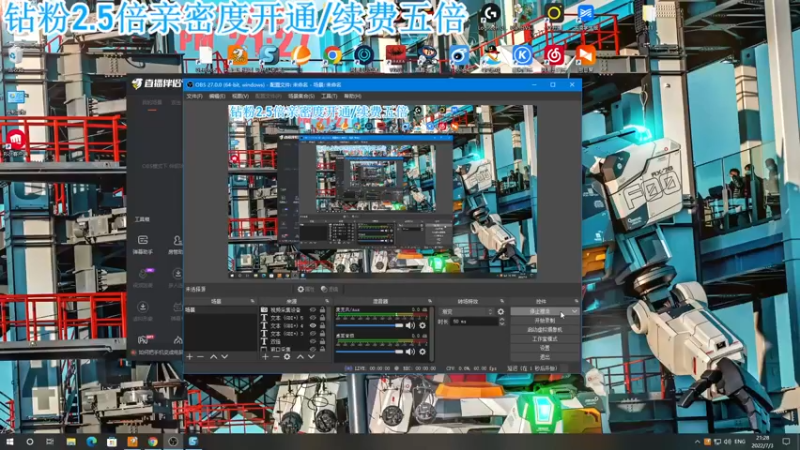The width and height of the screenshot is (800, 450).
Task: Toggle visibility of video capture device source
Action: coord(313,310)
